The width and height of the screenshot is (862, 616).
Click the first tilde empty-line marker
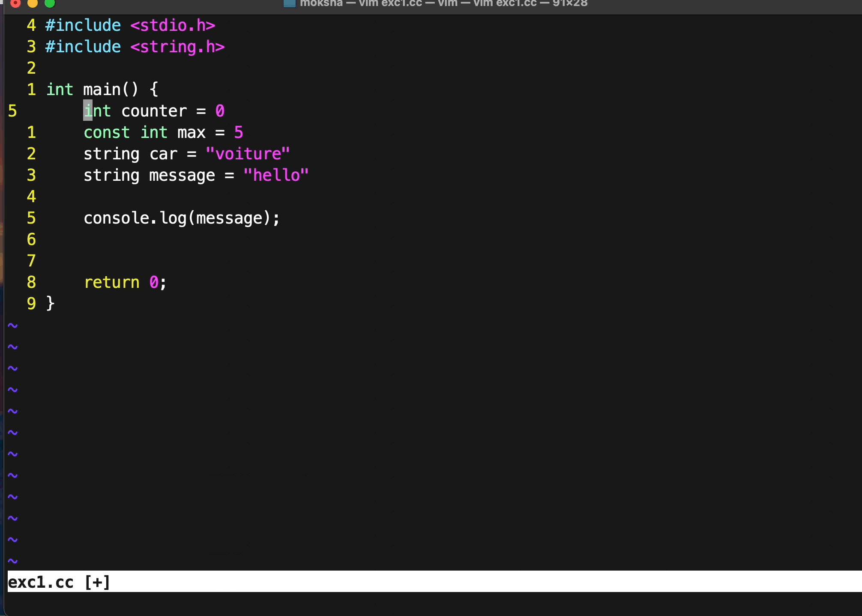coord(13,326)
